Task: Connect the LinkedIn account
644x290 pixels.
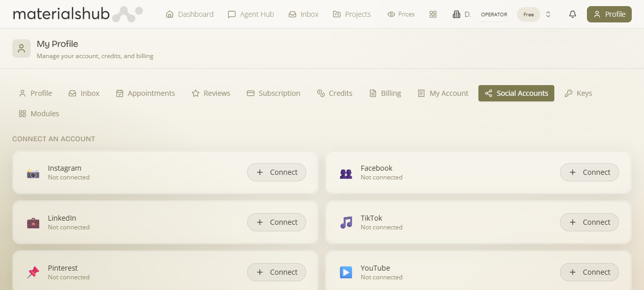Action: pos(277,222)
